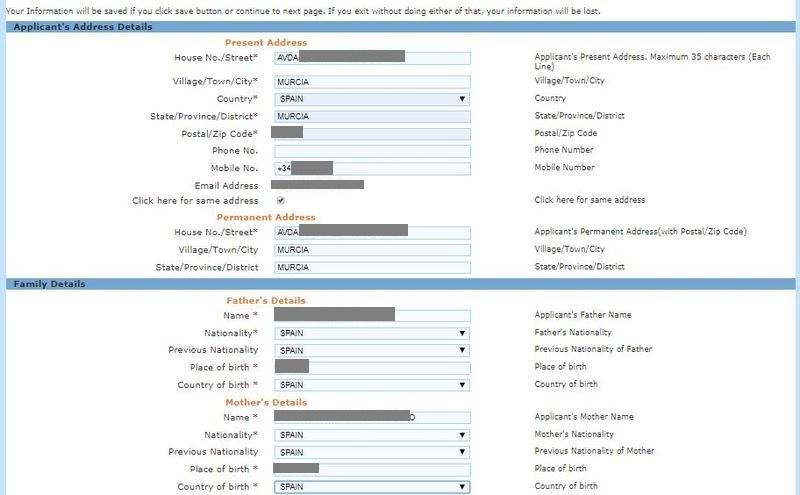Expand Mother's Nationality dropdown

tap(372, 435)
